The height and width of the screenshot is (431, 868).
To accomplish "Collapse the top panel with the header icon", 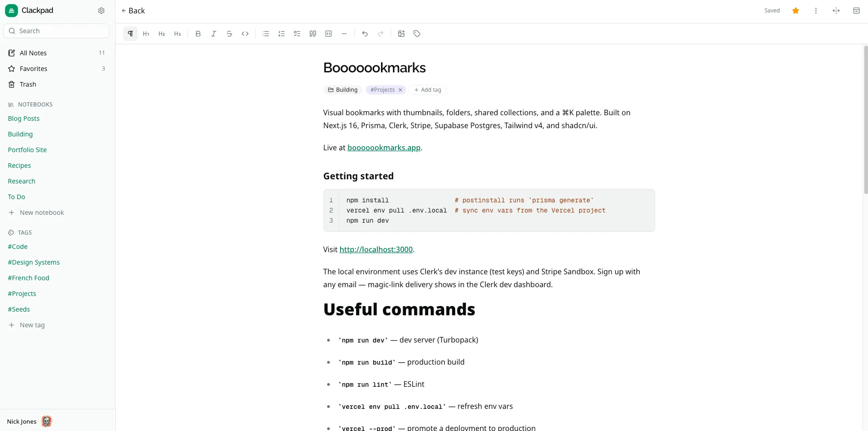I will [x=856, y=11].
